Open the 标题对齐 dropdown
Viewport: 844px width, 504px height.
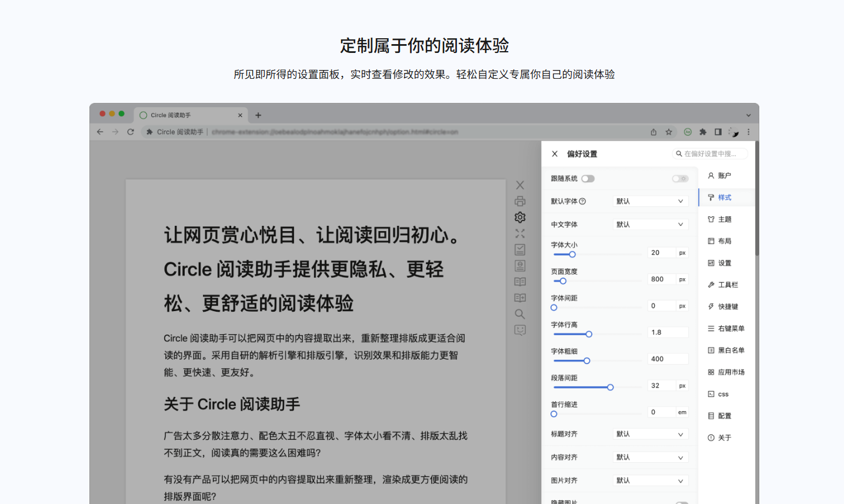click(650, 434)
